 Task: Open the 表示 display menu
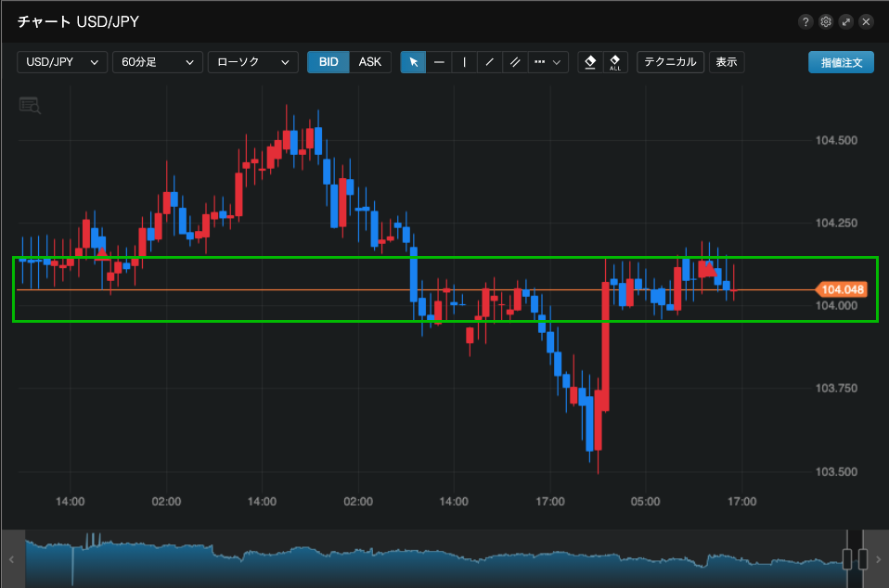tap(727, 62)
